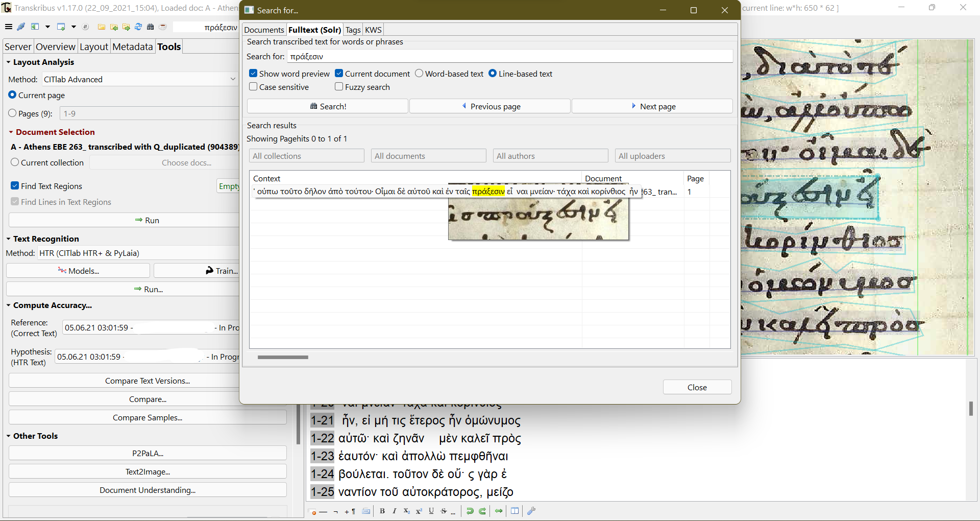
Task: Click the split panel layout icon
Action: [x=515, y=511]
